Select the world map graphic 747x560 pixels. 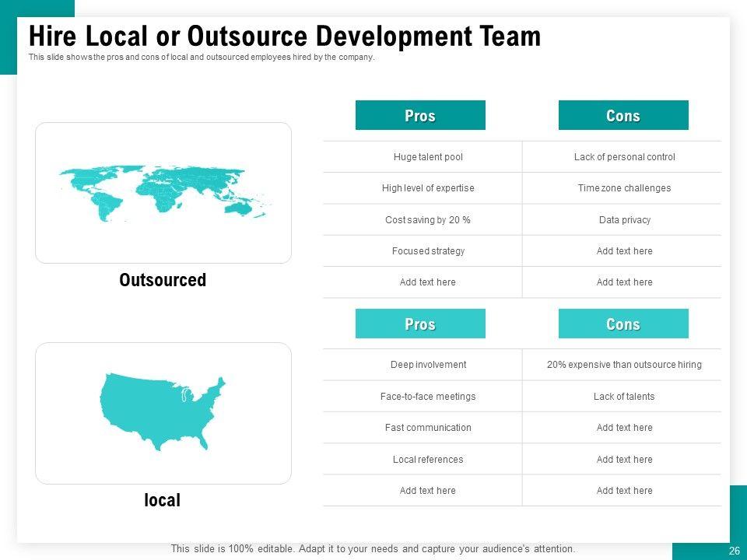tap(165, 194)
